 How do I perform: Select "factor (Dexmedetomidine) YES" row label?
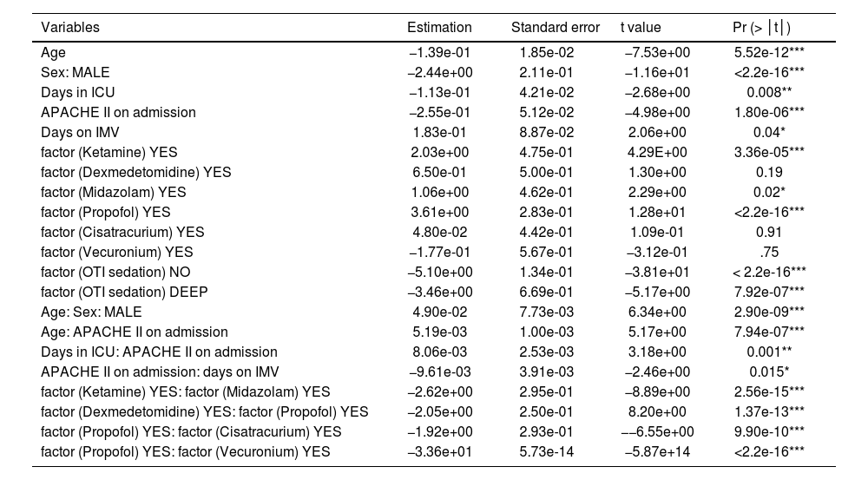[135, 172]
